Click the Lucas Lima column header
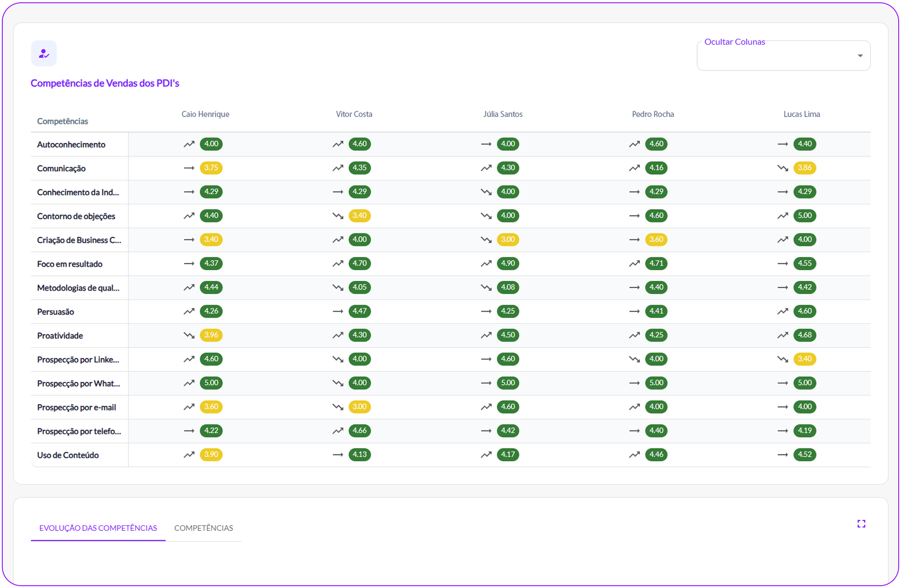901x588 pixels. tap(801, 114)
